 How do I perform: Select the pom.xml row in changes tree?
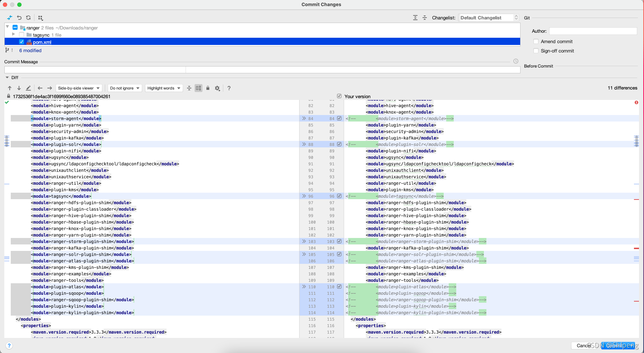262,42
